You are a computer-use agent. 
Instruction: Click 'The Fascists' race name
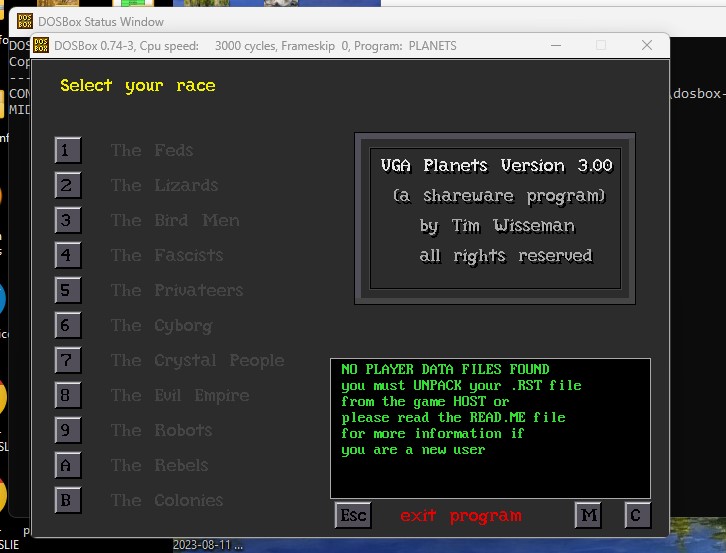(x=167, y=255)
